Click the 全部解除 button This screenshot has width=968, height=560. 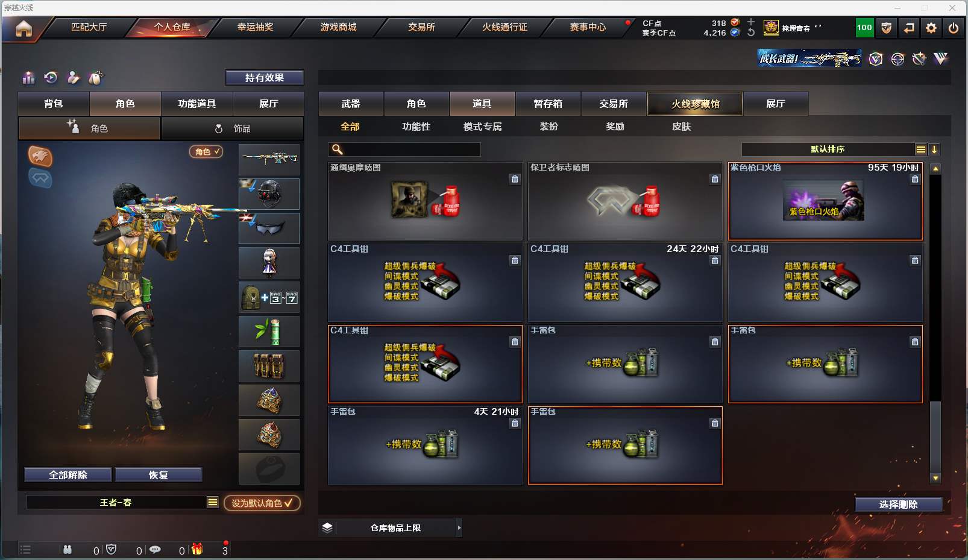pyautogui.click(x=68, y=475)
